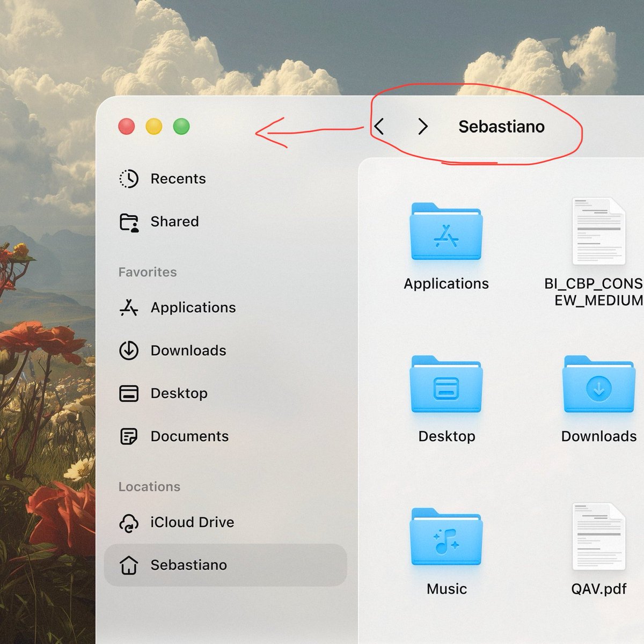Click the Documents sidebar icon
Image resolution: width=644 pixels, height=644 pixels.
[x=129, y=436]
